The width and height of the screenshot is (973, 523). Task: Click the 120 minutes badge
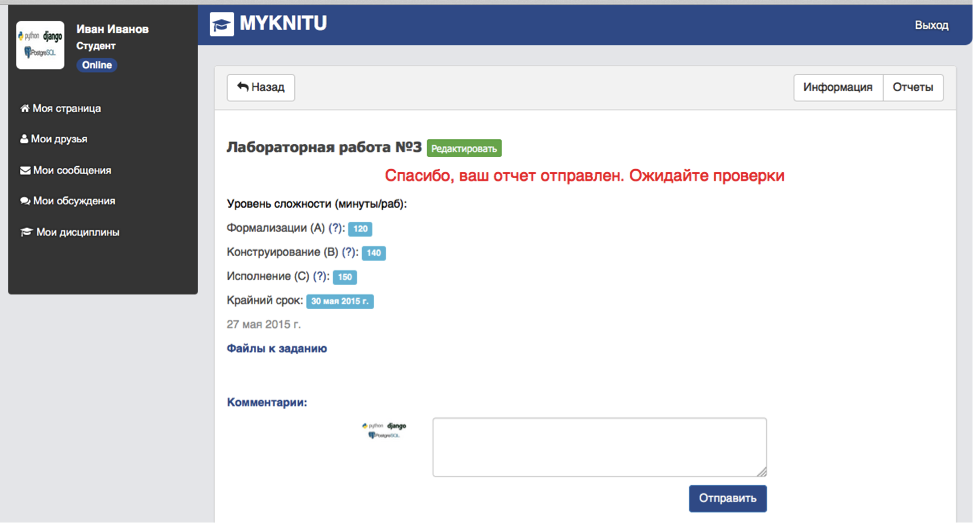(x=360, y=229)
